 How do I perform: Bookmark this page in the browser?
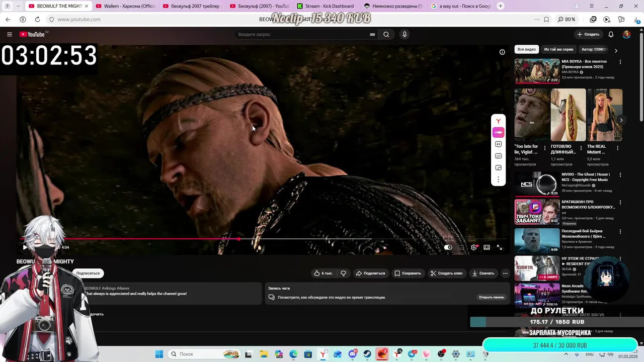coord(546,19)
